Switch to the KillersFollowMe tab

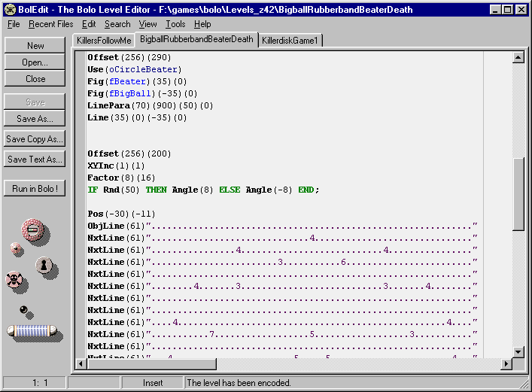104,41
